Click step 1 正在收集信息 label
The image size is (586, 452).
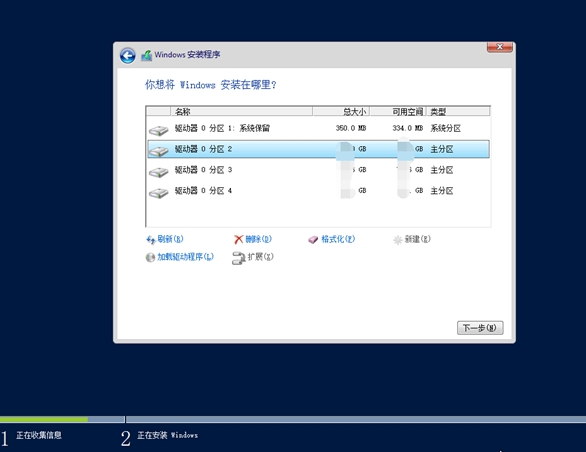(x=39, y=435)
